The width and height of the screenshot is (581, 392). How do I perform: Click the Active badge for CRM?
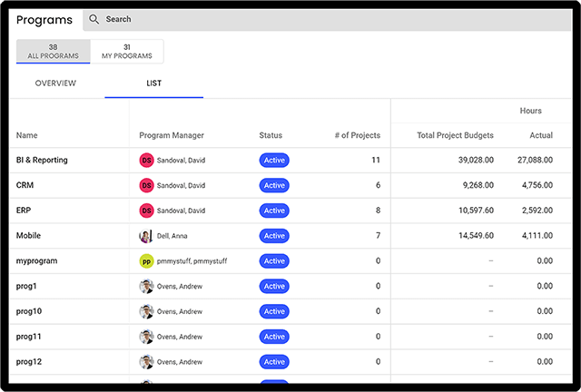[274, 185]
